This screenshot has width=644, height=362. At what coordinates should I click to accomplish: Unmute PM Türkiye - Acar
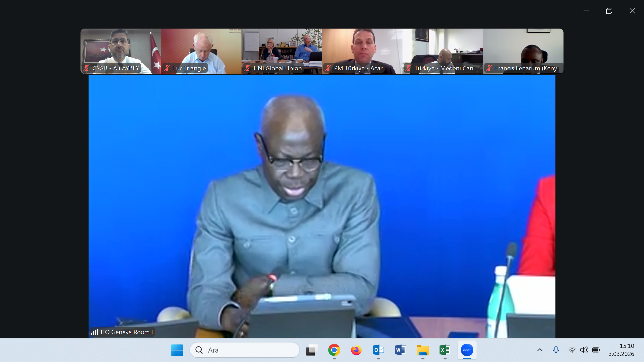[x=328, y=68]
